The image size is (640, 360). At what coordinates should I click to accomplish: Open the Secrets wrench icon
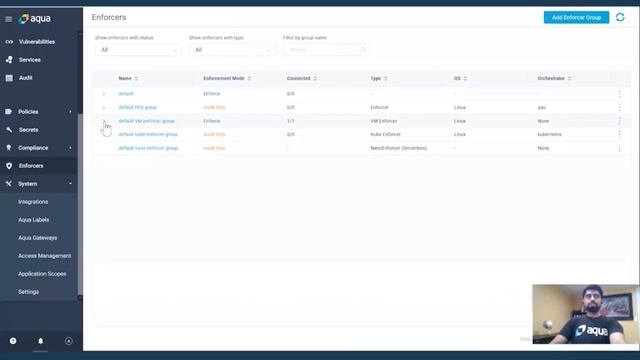tap(9, 130)
